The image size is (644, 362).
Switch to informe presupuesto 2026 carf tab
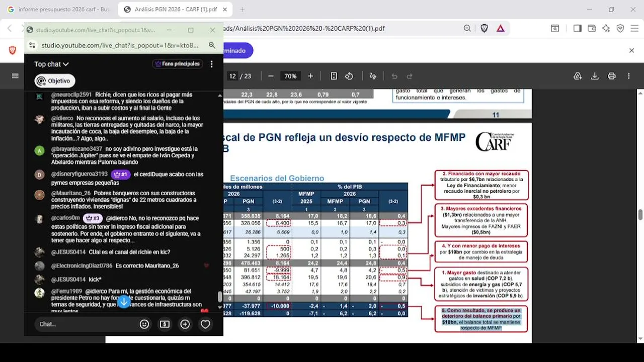(x=59, y=9)
